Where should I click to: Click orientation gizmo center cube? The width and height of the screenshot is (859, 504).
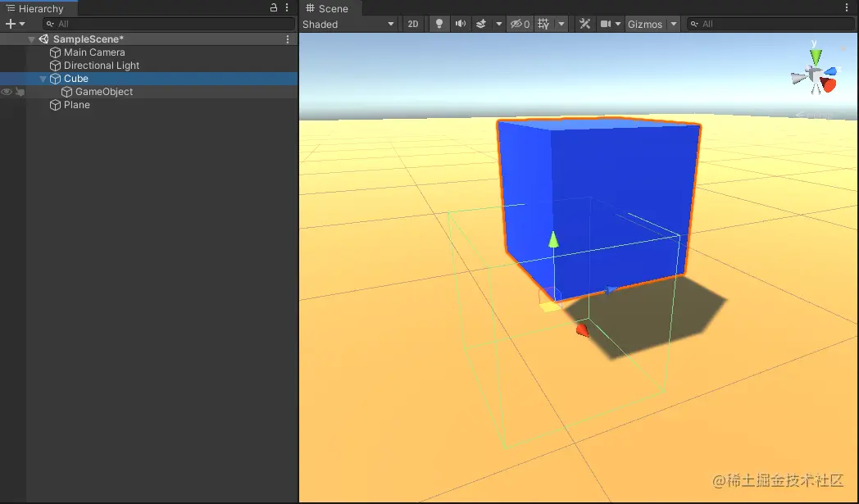click(816, 74)
